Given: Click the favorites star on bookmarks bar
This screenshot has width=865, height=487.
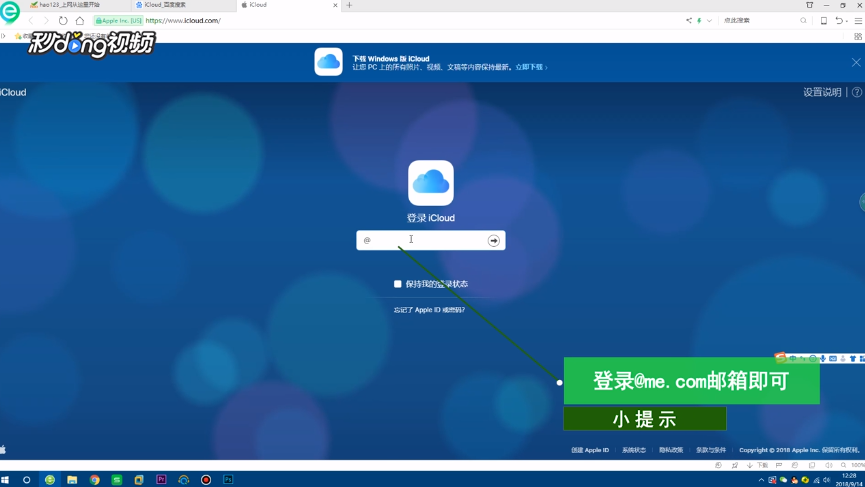Looking at the screenshot, I should (x=18, y=36).
